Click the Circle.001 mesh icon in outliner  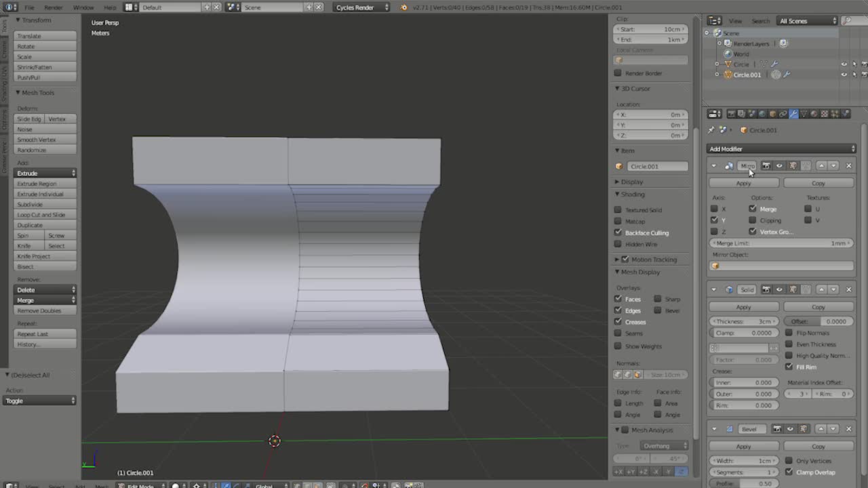(776, 75)
